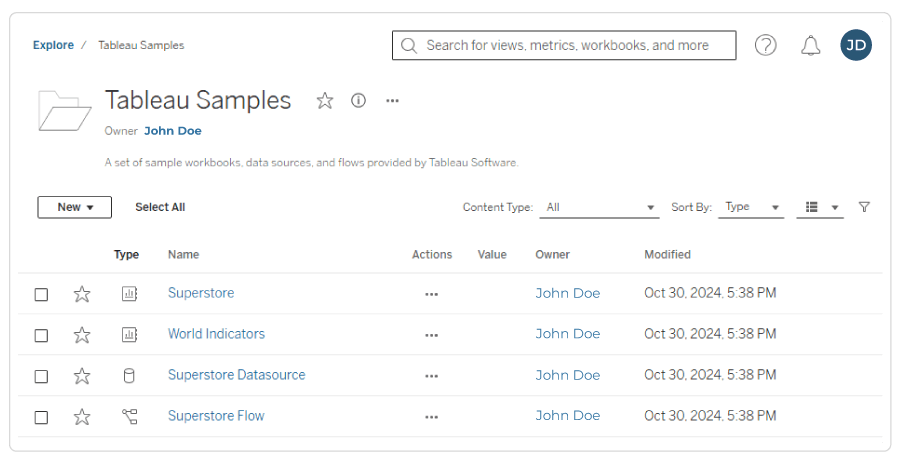Open actions menu for Superstore Datasource
The width and height of the screenshot is (900, 464).
tap(432, 376)
